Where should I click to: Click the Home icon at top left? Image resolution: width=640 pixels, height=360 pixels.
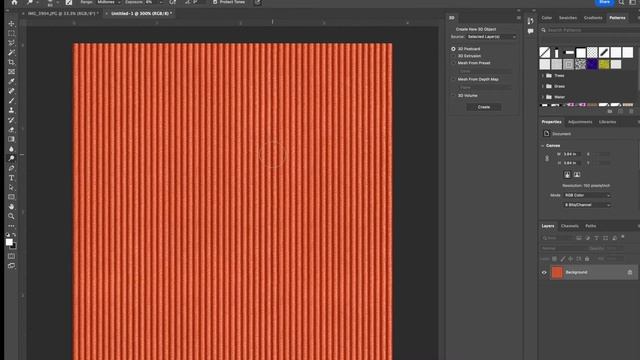[x=15, y=2]
